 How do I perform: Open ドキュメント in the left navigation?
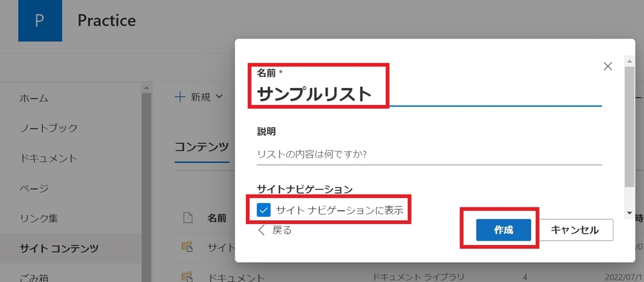48,158
